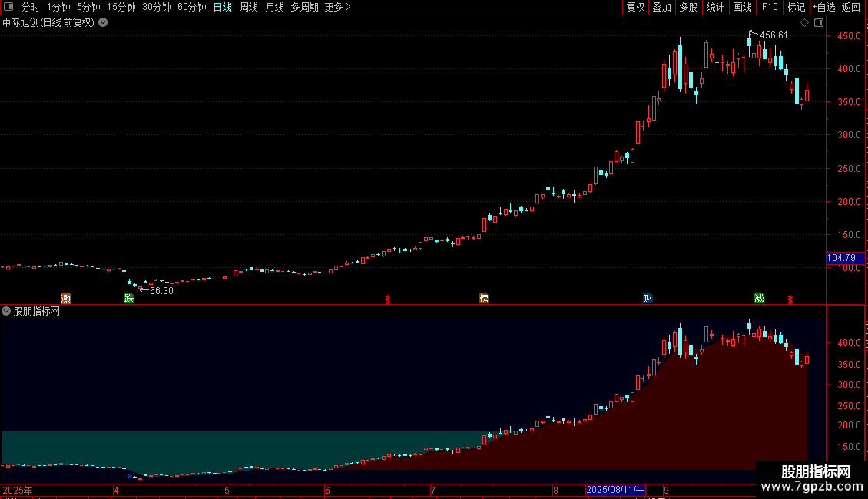Click month 4 on time axis

116,490
